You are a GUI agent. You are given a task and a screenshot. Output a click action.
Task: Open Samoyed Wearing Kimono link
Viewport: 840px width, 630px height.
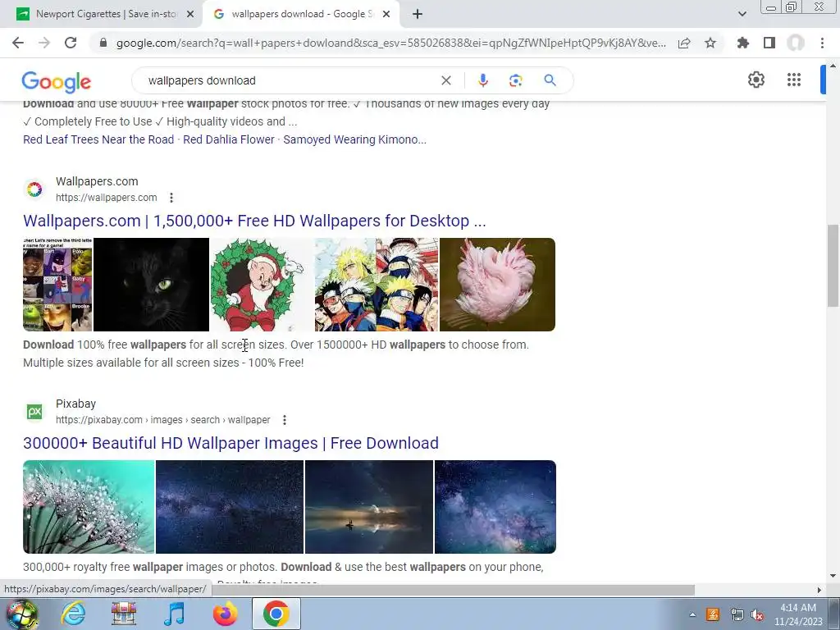click(354, 139)
